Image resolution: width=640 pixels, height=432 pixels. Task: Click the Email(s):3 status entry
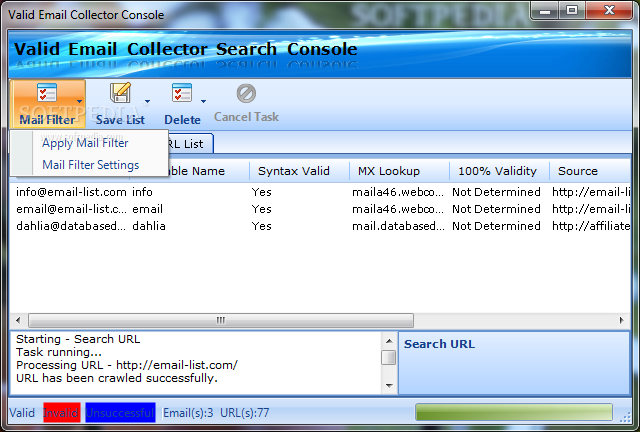pyautogui.click(x=188, y=413)
